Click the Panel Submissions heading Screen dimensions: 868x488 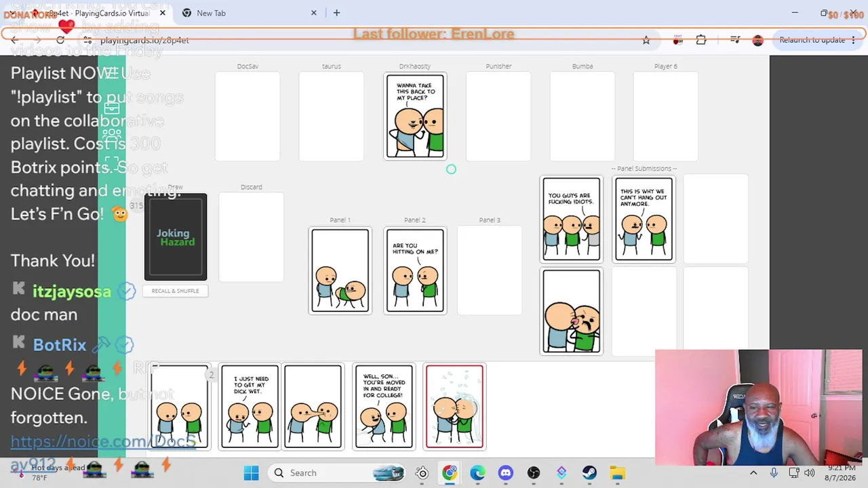[644, 169]
